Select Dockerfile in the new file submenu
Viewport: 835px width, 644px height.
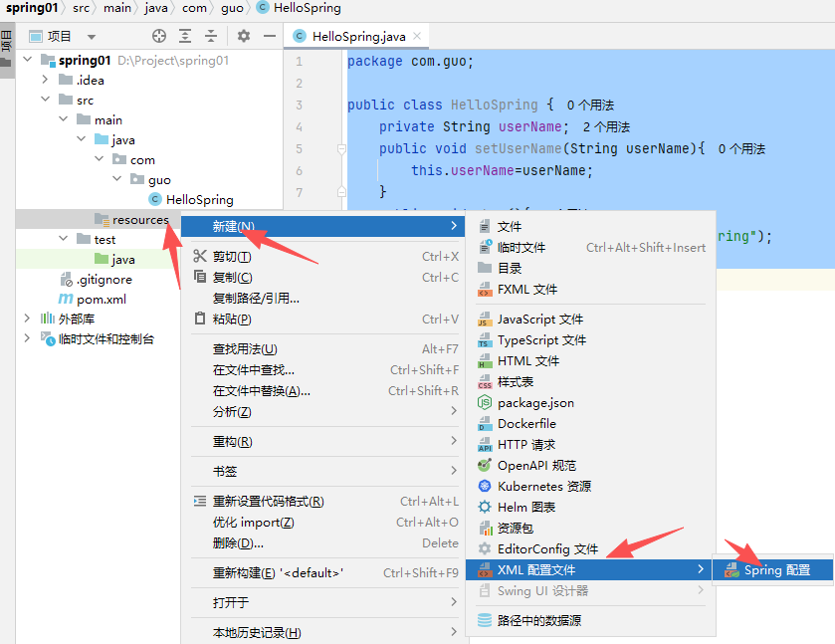(x=526, y=424)
